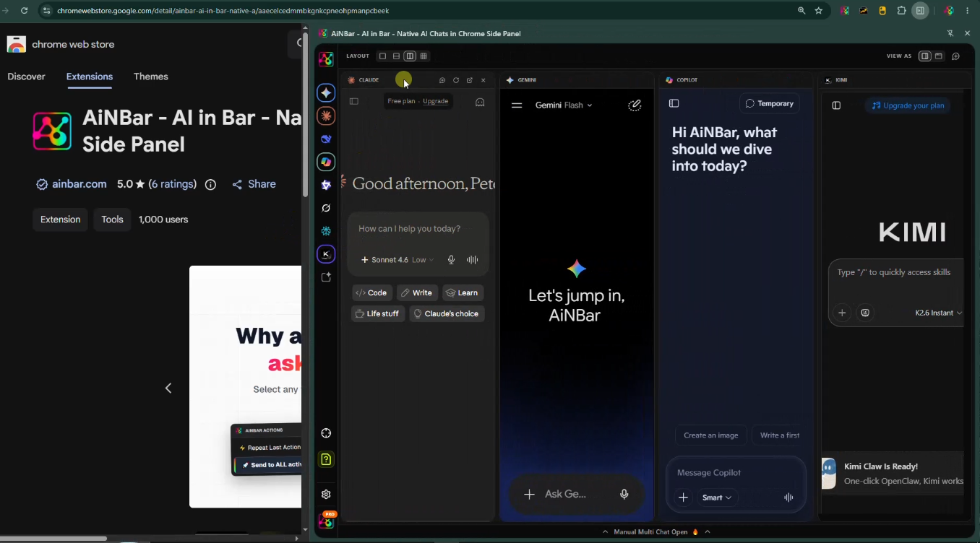Choose Claude's Life stuff chip
Viewport: 980px width, 543px height.
pyautogui.click(x=378, y=313)
